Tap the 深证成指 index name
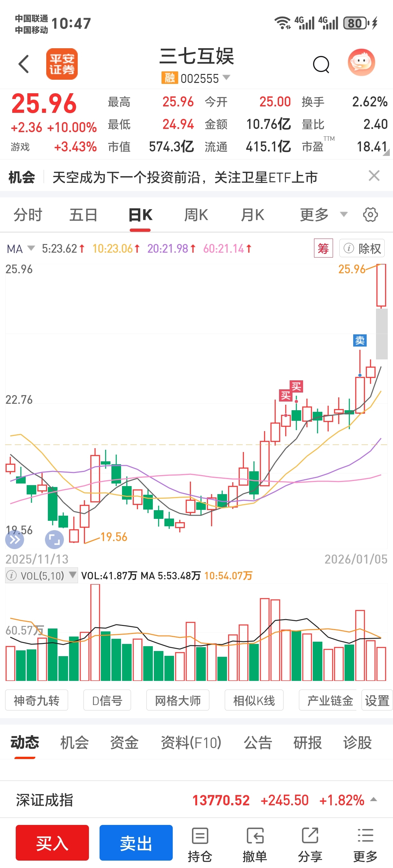This screenshot has width=393, height=868. point(44,800)
